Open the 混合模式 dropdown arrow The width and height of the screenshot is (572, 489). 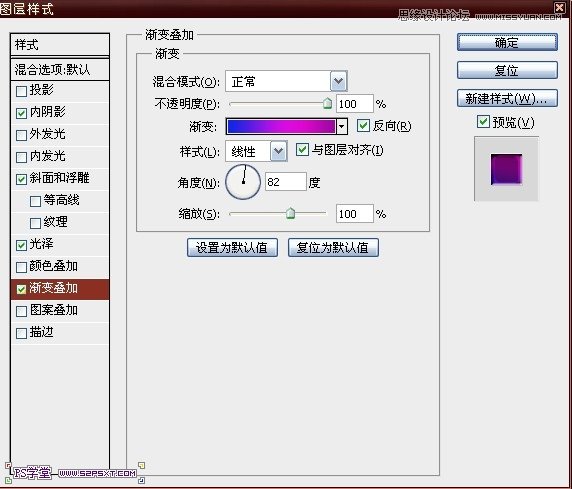click(339, 81)
